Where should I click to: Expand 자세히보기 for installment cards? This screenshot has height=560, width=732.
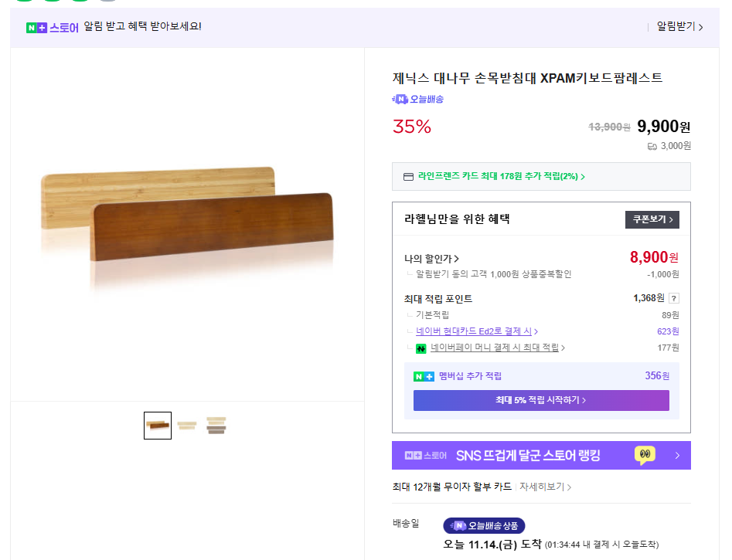545,487
